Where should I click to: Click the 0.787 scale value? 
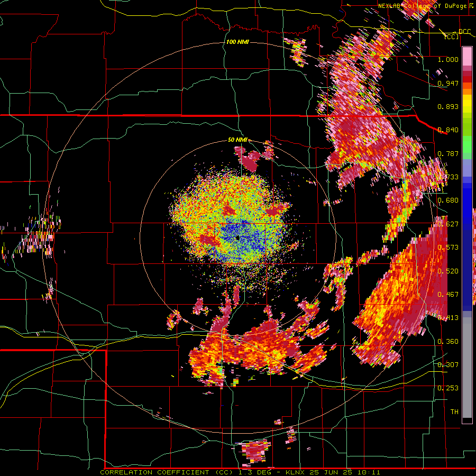(x=448, y=153)
